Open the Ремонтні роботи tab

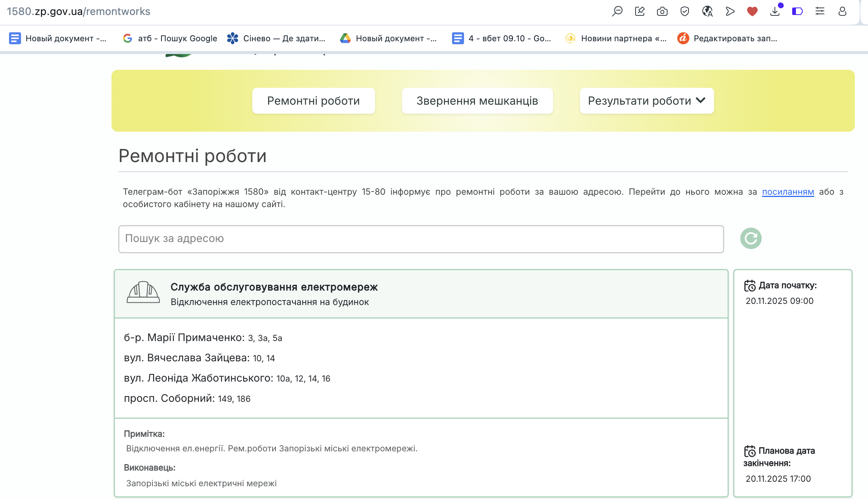(x=313, y=101)
